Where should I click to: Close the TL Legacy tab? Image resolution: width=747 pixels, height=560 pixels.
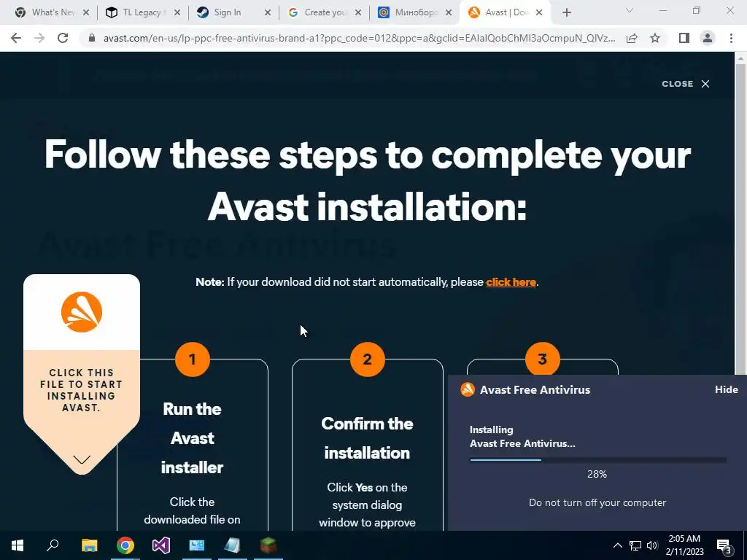click(x=177, y=13)
